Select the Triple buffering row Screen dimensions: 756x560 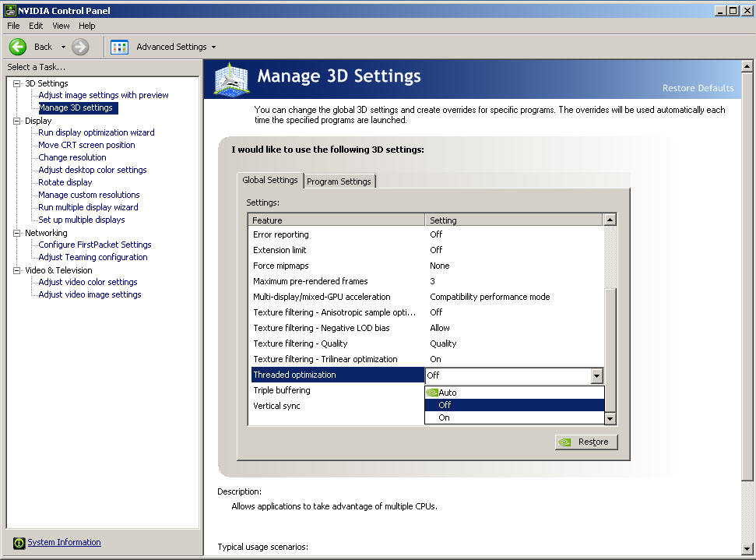337,390
